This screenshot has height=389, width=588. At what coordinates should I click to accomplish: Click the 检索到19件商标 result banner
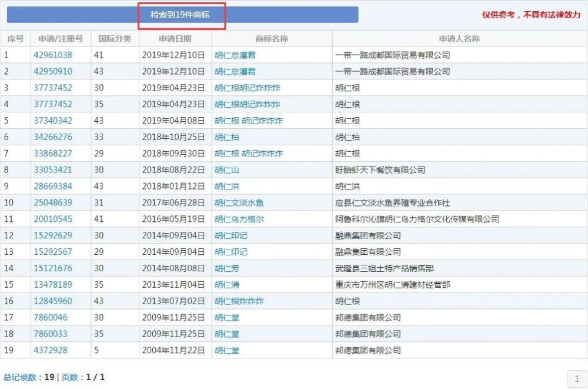tap(182, 15)
